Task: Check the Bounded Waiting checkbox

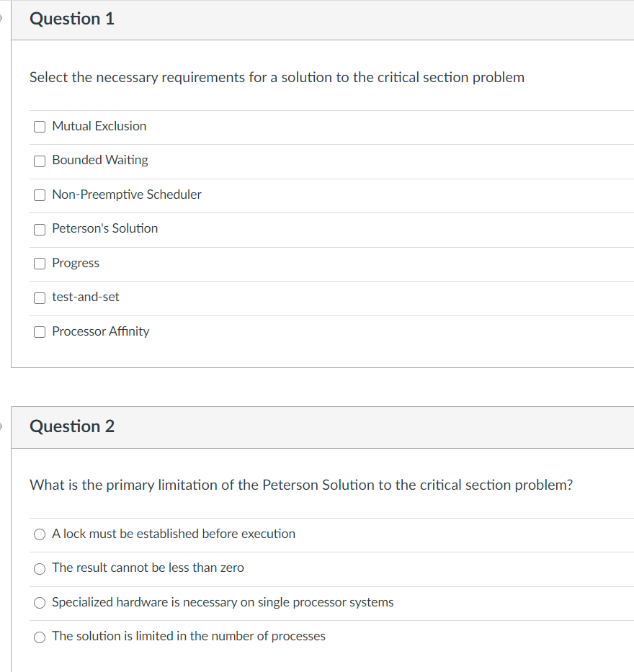Action: coord(40,161)
